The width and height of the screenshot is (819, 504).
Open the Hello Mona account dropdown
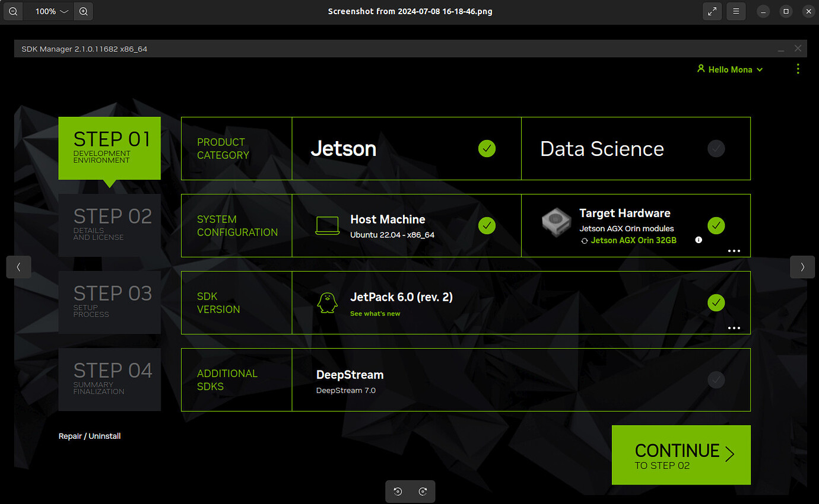730,69
